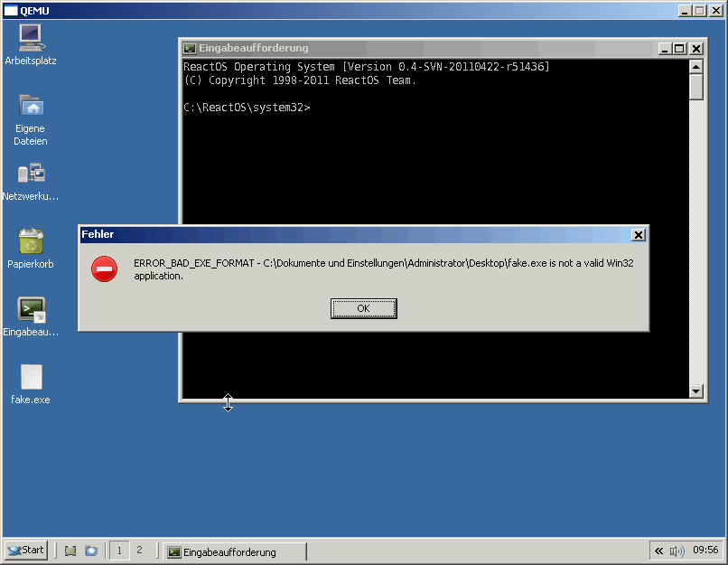Screen dimensions: 728x565
Task: Expand hidden tray icons with double chevron
Action: point(658,551)
